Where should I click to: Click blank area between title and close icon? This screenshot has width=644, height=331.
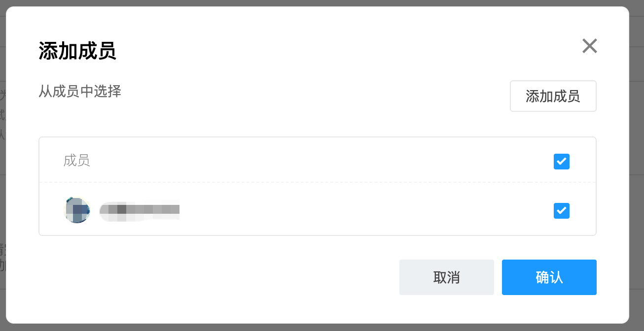[345, 49]
